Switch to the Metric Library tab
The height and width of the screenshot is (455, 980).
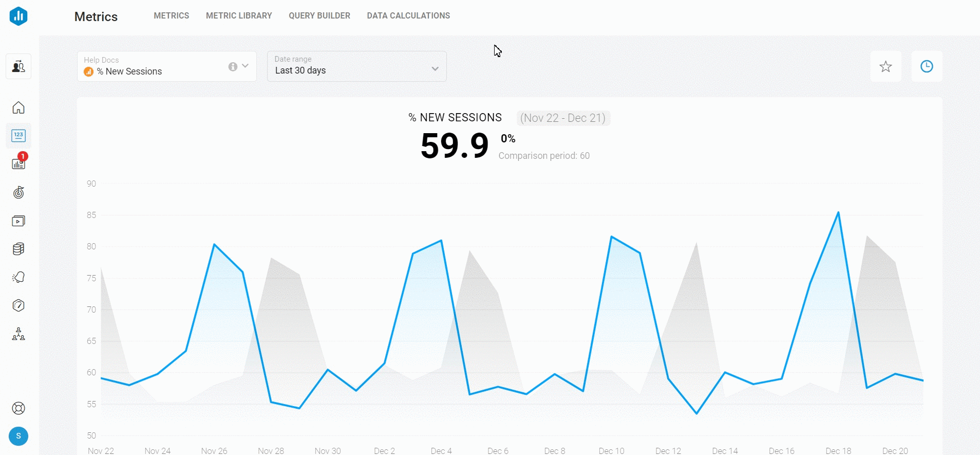239,15
